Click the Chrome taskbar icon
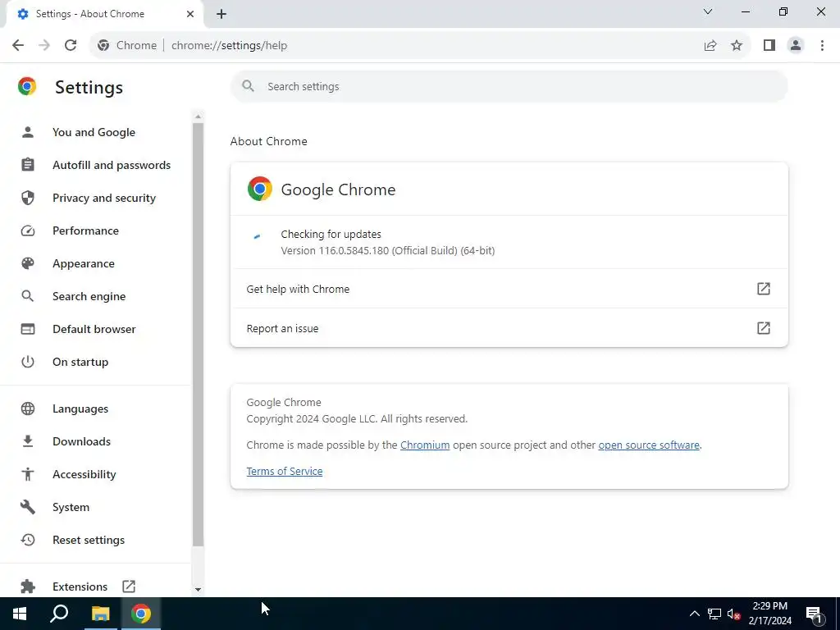This screenshot has height=630, width=840. pos(141,614)
